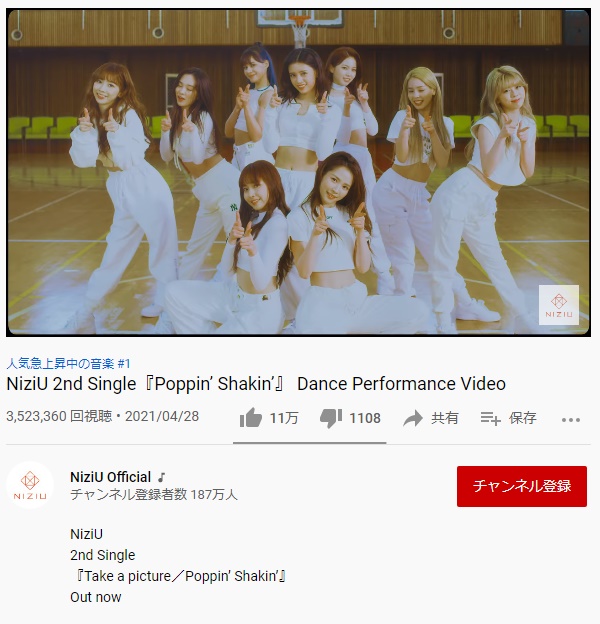
Task: Click the thumbs-up like icon
Action: [251, 418]
